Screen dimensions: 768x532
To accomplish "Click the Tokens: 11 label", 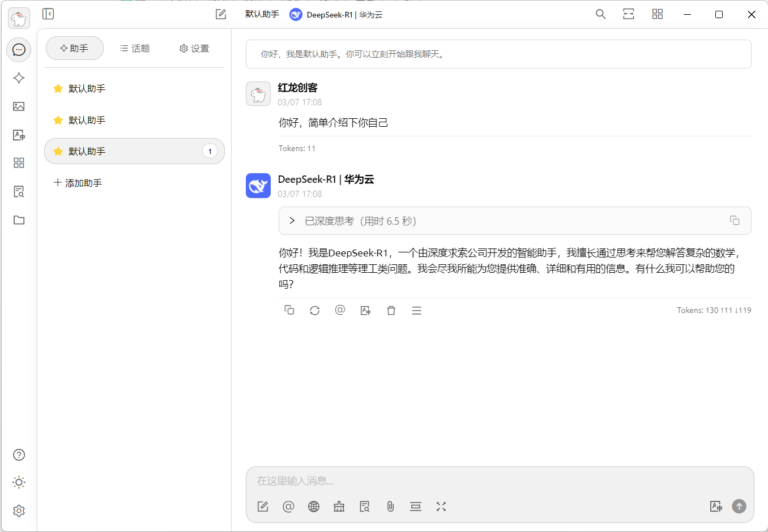I will (297, 148).
